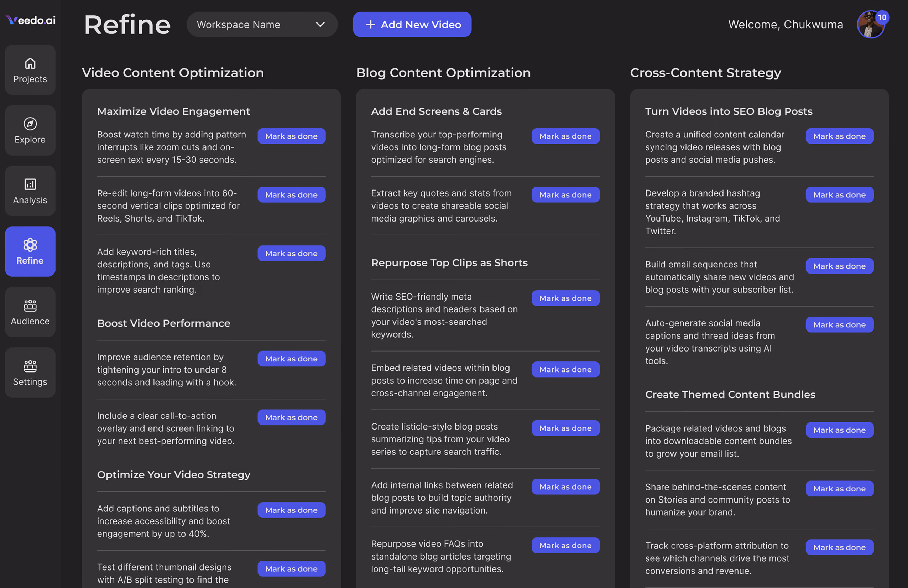The height and width of the screenshot is (588, 908).
Task: Click the Repurpose Top Clips as Shorts heading
Action: (449, 263)
